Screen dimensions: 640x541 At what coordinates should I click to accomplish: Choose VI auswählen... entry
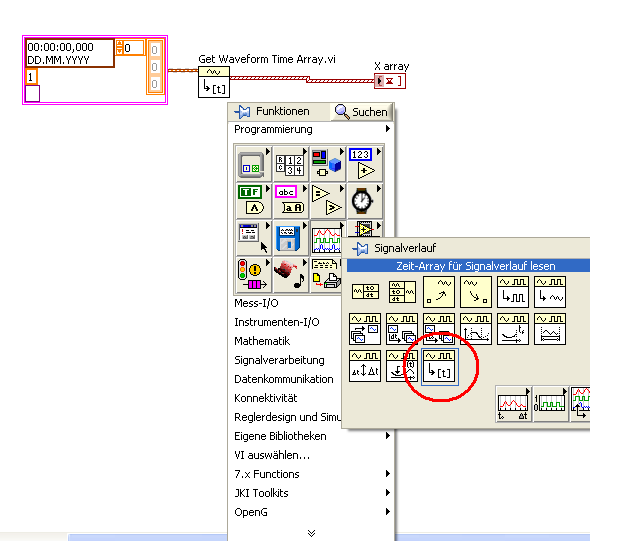[x=272, y=455]
